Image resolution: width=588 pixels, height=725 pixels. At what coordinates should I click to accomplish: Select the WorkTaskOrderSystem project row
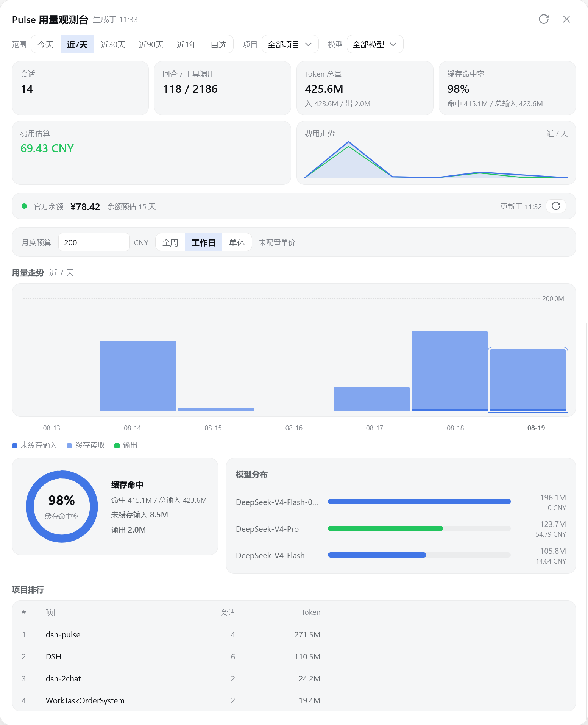tap(294, 701)
